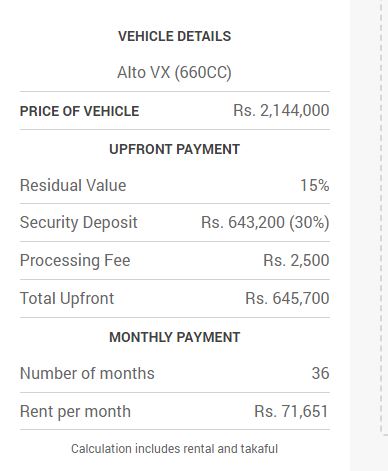388x471 pixels.
Task: Click the Residual Value label
Action: pyautogui.click(x=73, y=185)
